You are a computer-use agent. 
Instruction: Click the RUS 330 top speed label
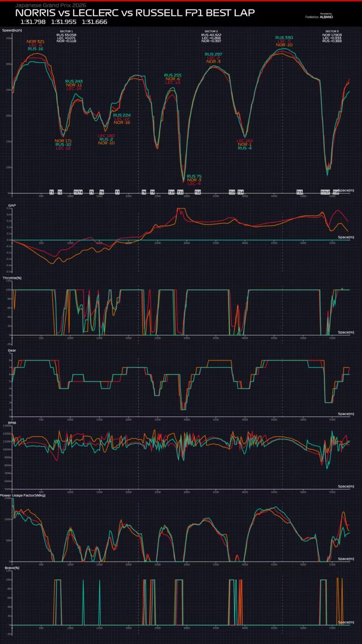[284, 38]
